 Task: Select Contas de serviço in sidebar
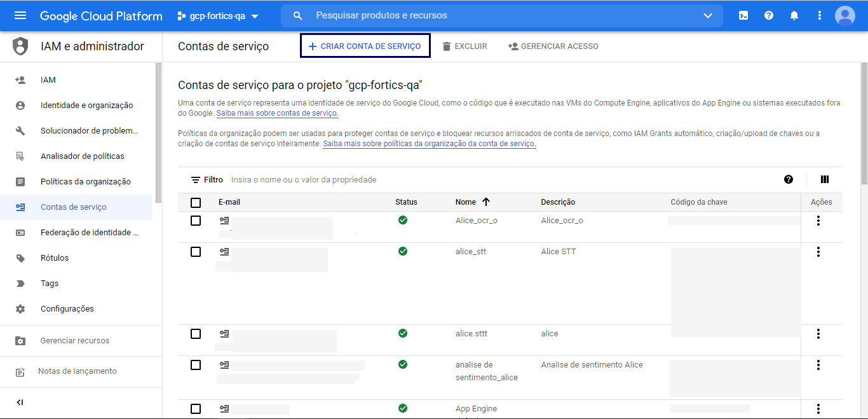(x=74, y=207)
